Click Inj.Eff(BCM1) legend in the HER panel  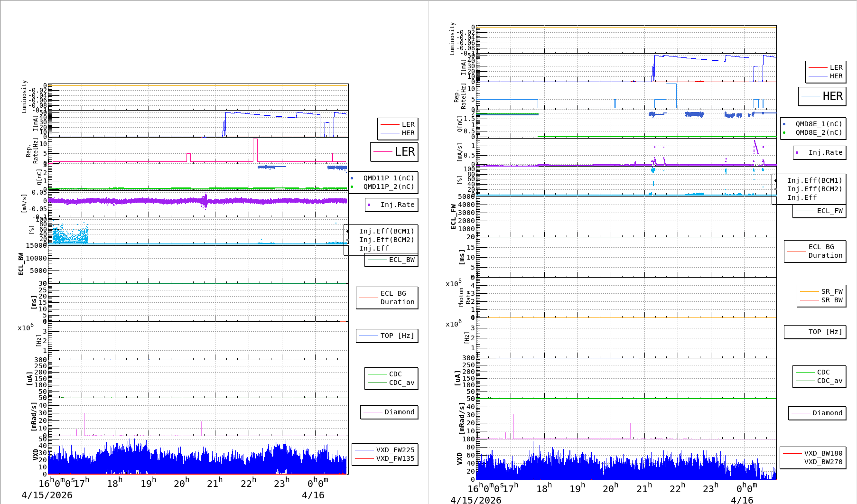pyautogui.click(x=814, y=181)
